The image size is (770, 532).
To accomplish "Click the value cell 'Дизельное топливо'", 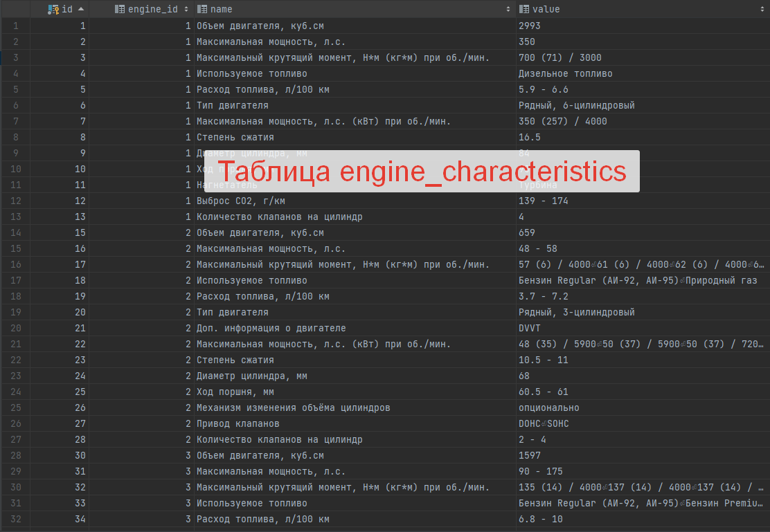I will [565, 73].
